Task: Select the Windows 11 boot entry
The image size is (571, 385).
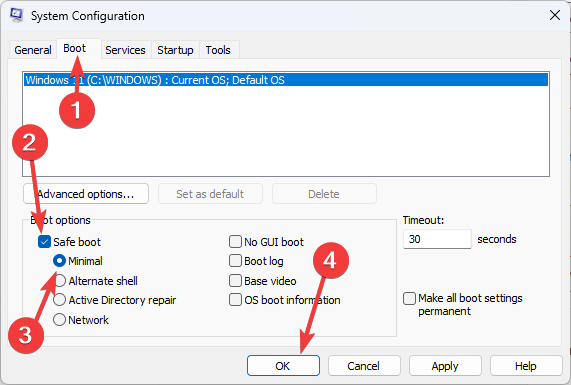Action: pyautogui.click(x=286, y=80)
